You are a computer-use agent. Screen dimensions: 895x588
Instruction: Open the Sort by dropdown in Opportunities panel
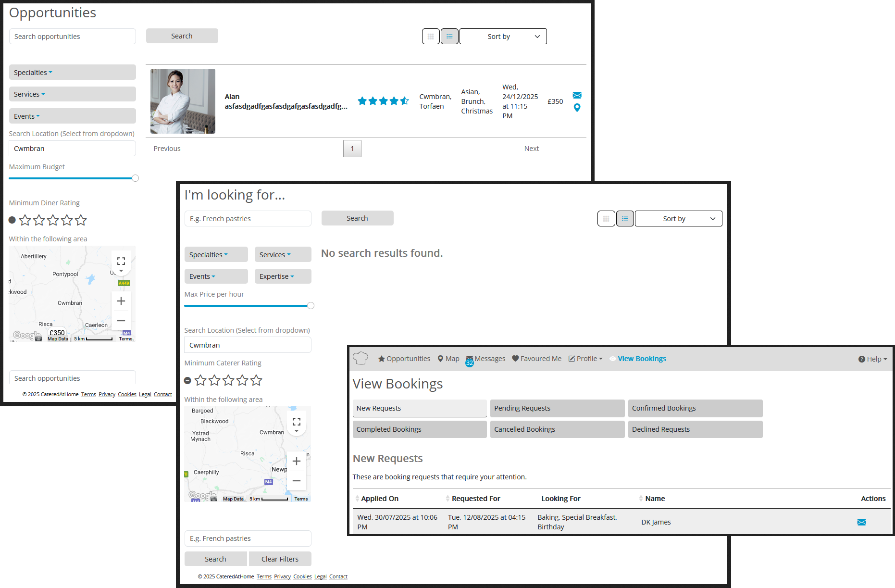pyautogui.click(x=503, y=37)
